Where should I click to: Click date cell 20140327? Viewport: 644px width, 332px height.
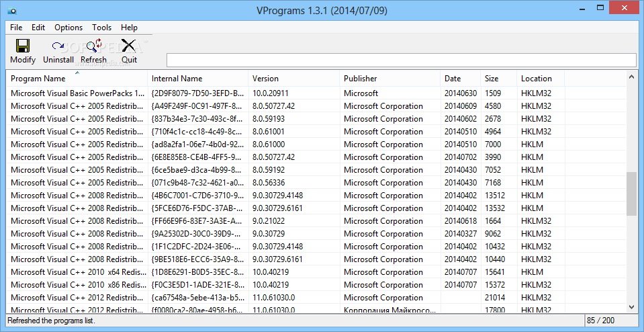click(461, 233)
